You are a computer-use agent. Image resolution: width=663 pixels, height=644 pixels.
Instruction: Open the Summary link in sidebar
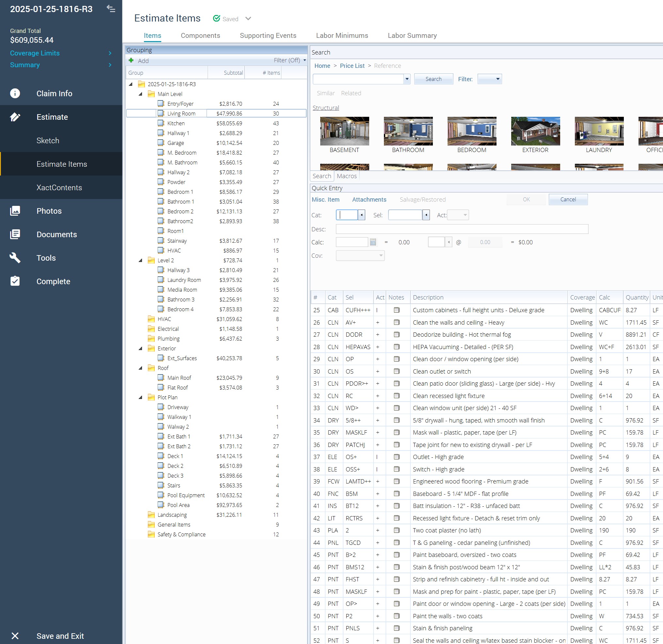(25, 65)
